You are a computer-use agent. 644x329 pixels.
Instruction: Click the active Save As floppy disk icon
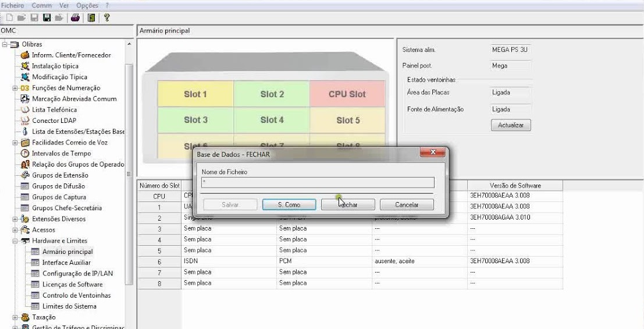point(47,17)
